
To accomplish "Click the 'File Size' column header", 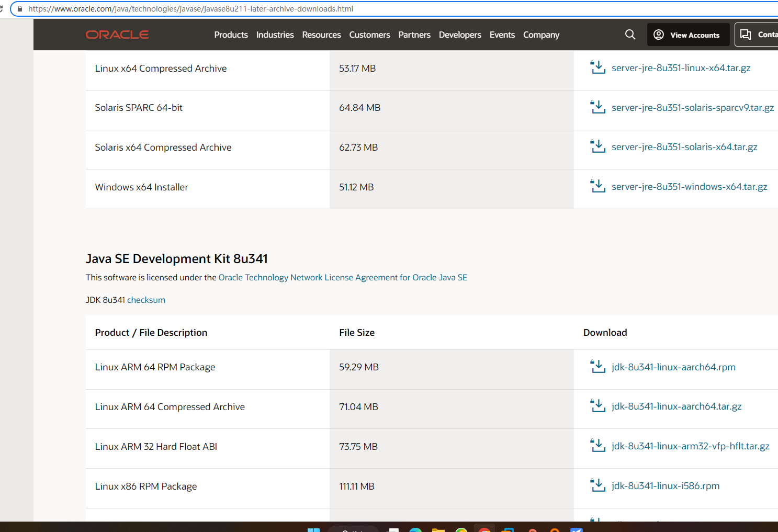I will click(x=357, y=333).
